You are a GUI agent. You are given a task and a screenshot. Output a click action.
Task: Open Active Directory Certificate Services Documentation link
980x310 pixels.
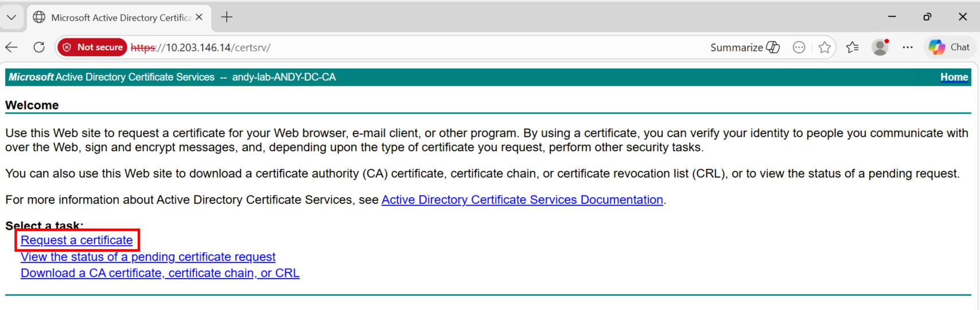[x=522, y=200]
